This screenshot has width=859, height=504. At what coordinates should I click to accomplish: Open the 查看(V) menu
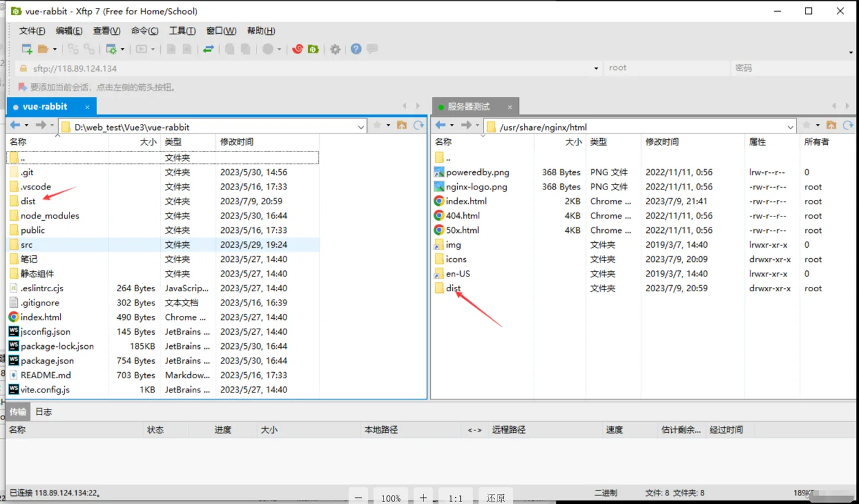107,31
